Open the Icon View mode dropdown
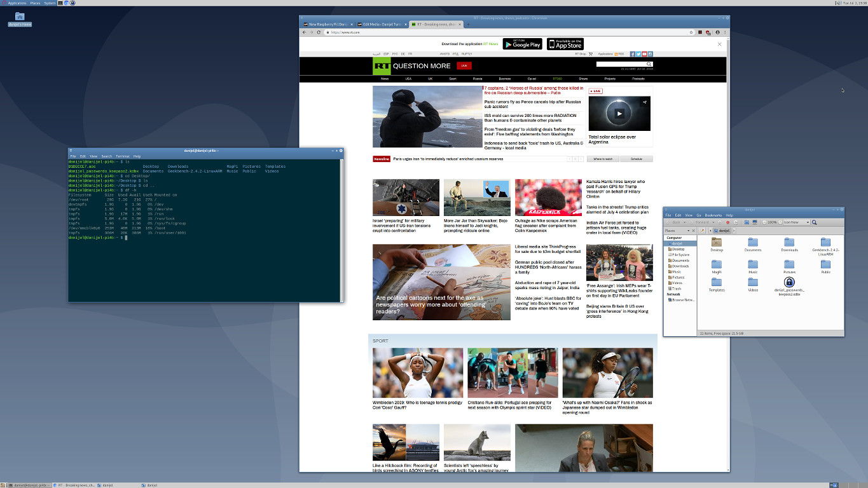 (796, 222)
